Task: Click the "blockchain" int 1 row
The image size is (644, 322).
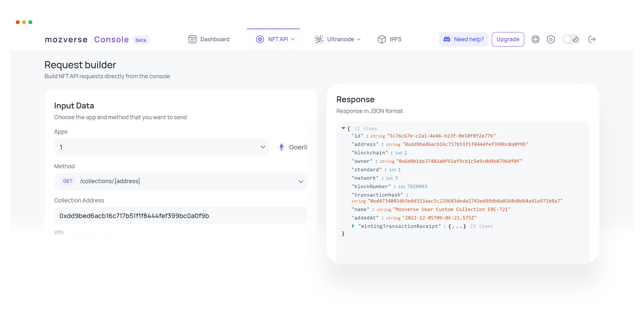Action: click(379, 153)
